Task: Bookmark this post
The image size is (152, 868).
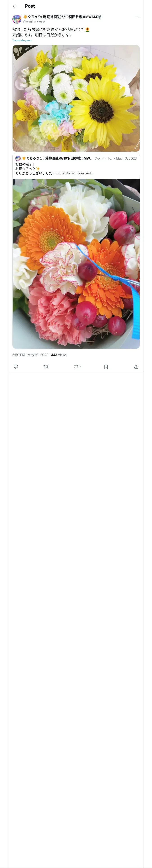Action: pyautogui.click(x=106, y=367)
